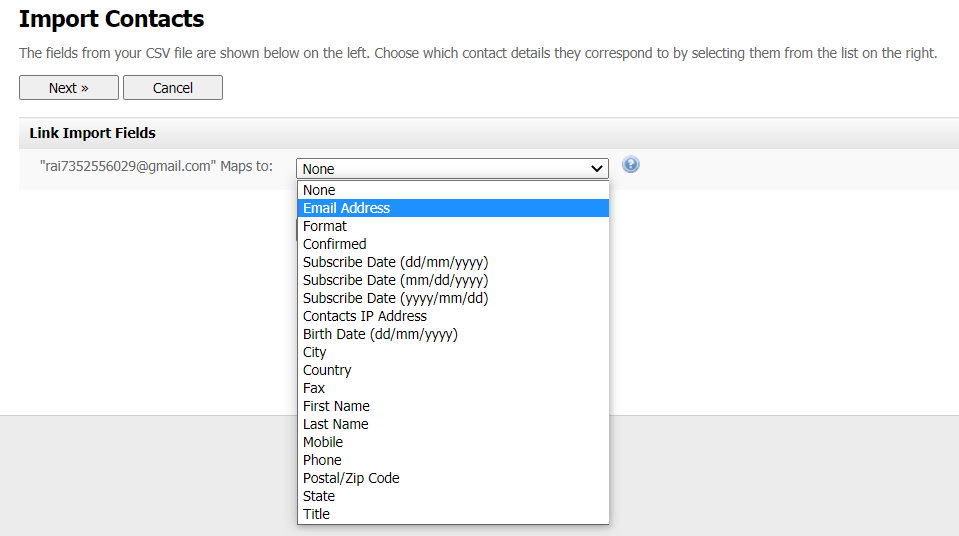959x536 pixels.
Task: Choose Subscribe Date (mm/dd/yyyy)
Action: pos(453,280)
